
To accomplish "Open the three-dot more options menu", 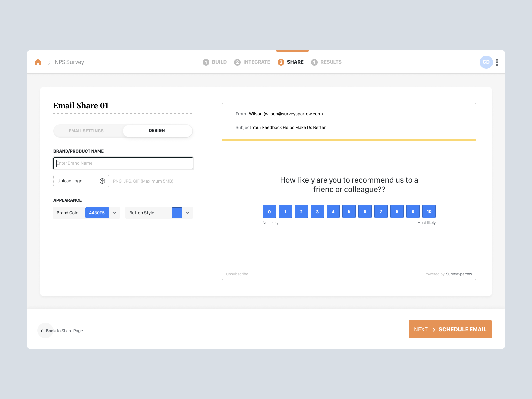I will coord(497,62).
